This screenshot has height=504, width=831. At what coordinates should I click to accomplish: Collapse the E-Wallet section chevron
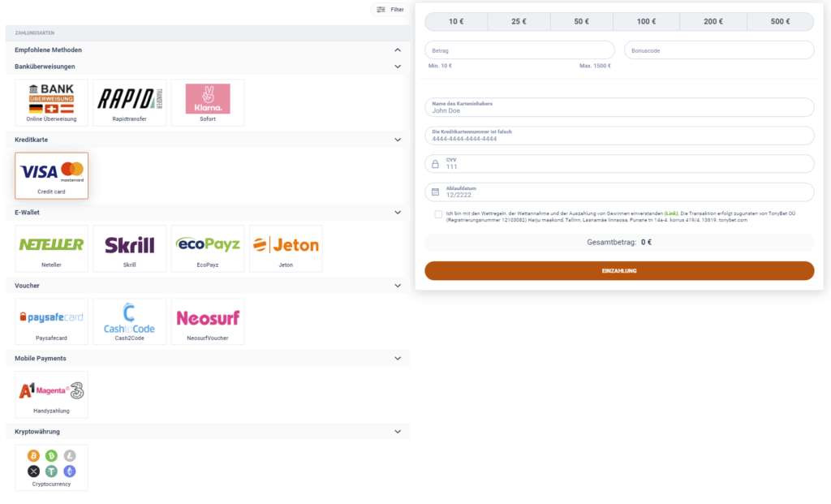tap(398, 213)
